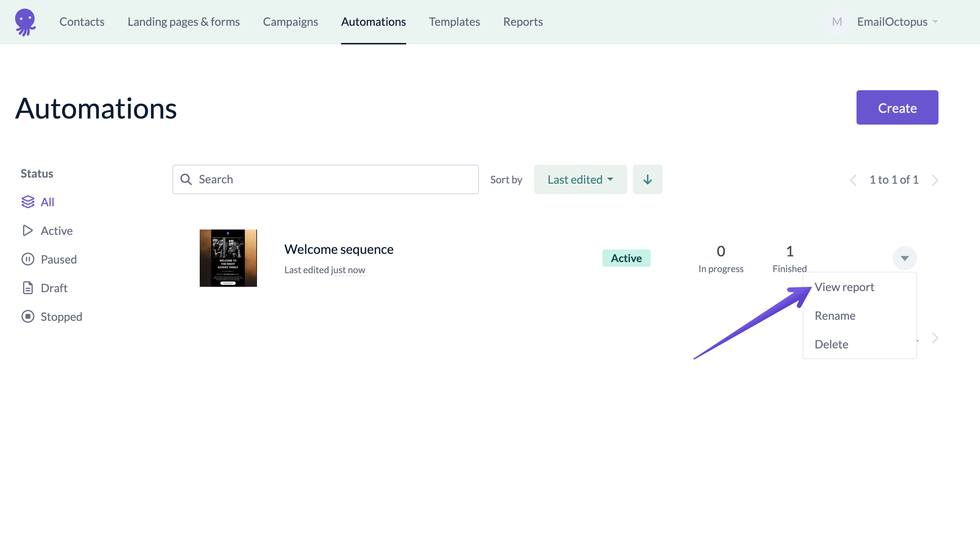Click the M account avatar
The width and height of the screenshot is (980, 560).
[836, 21]
